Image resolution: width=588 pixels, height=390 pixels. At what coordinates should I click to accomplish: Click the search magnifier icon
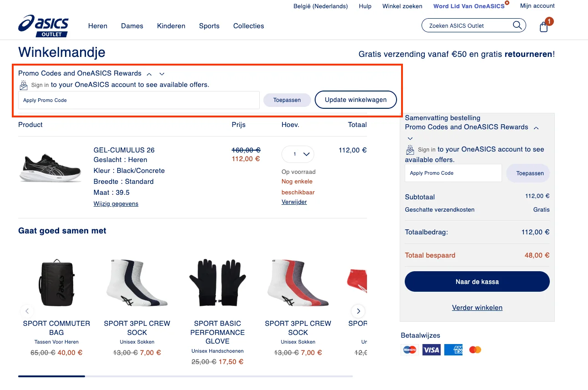[517, 25]
